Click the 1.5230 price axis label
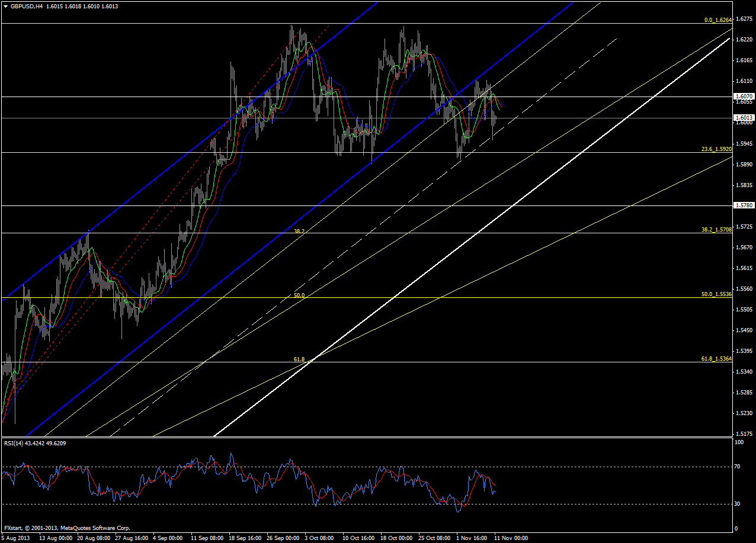Screen dimensions: 756x543 (745, 413)
